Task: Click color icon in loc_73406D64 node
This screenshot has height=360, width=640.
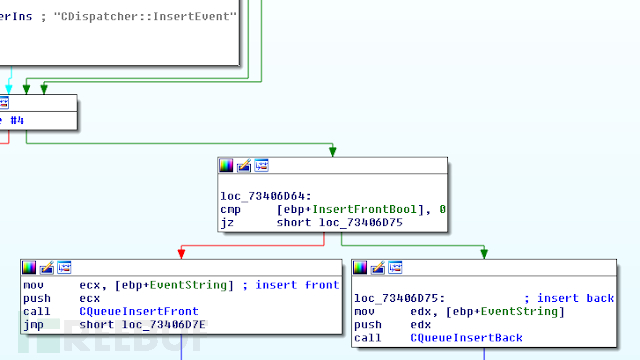Action: [x=226, y=166]
